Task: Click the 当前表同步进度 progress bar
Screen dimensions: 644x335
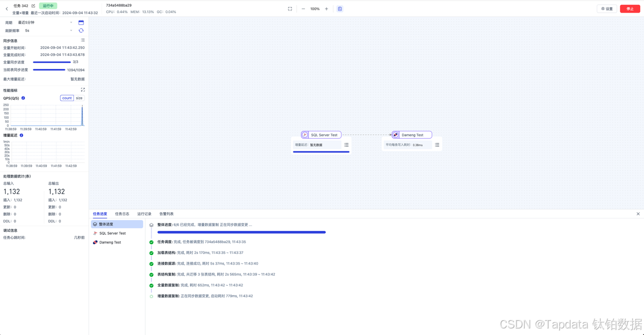Action: (49, 70)
